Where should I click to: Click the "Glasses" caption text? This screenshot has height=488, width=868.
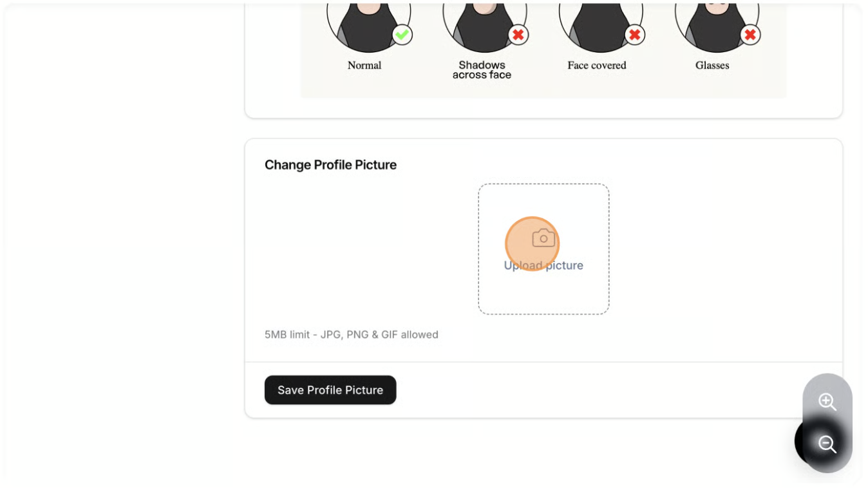coord(712,65)
